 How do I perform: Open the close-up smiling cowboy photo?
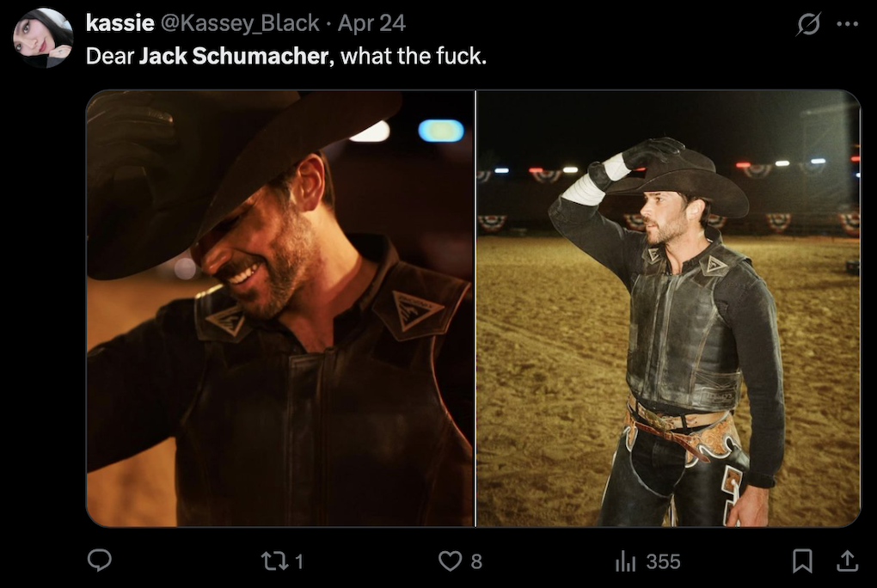click(x=280, y=308)
